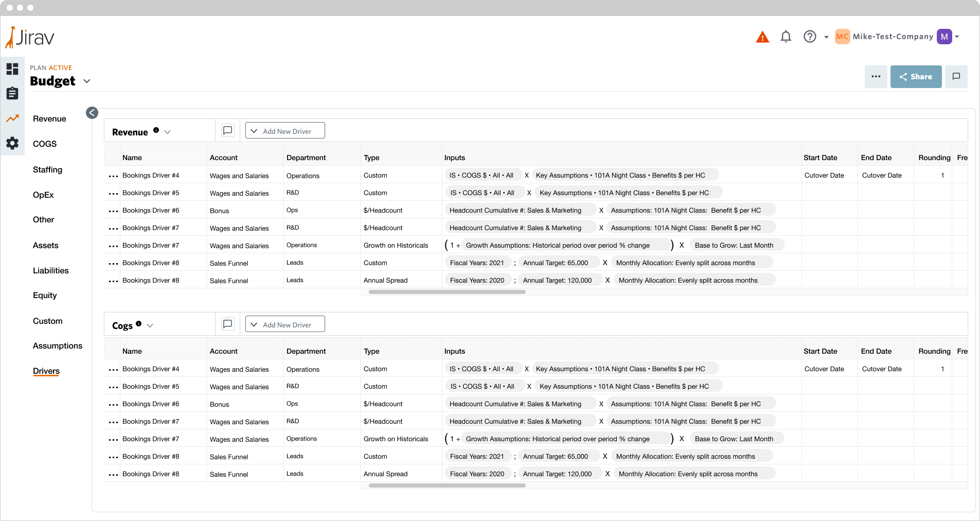The width and height of the screenshot is (980, 521).
Task: Open notifications bell
Action: [x=786, y=37]
